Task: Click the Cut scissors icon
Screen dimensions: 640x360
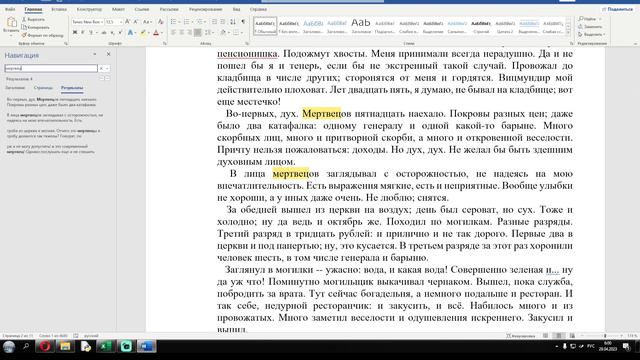Action: (x=24, y=19)
